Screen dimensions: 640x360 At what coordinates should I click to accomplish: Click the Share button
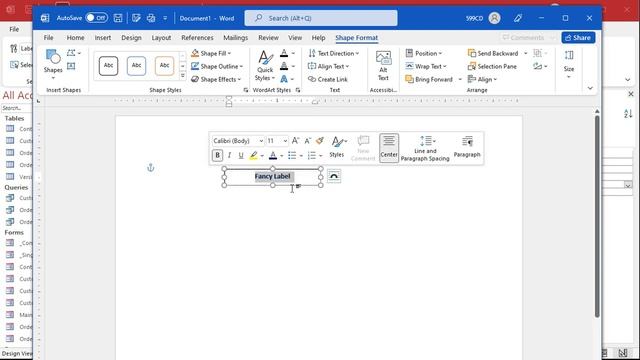pyautogui.click(x=578, y=38)
